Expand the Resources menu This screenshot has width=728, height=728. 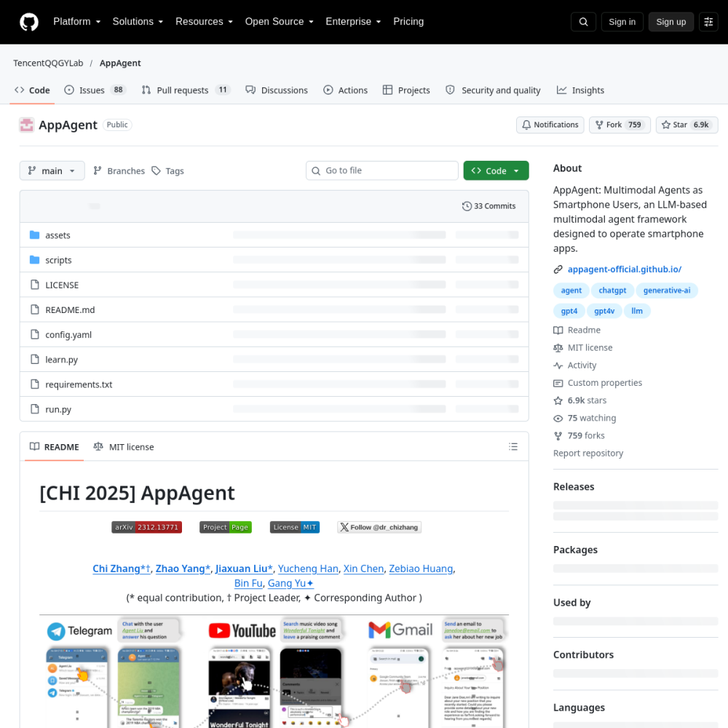pos(205,22)
